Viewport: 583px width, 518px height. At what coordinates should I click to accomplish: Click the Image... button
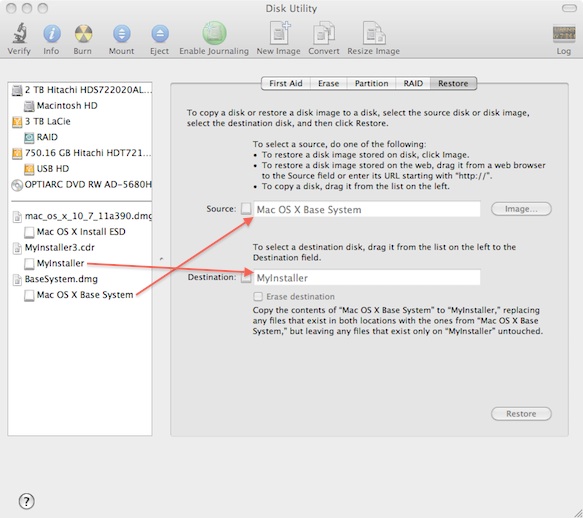[x=521, y=209]
